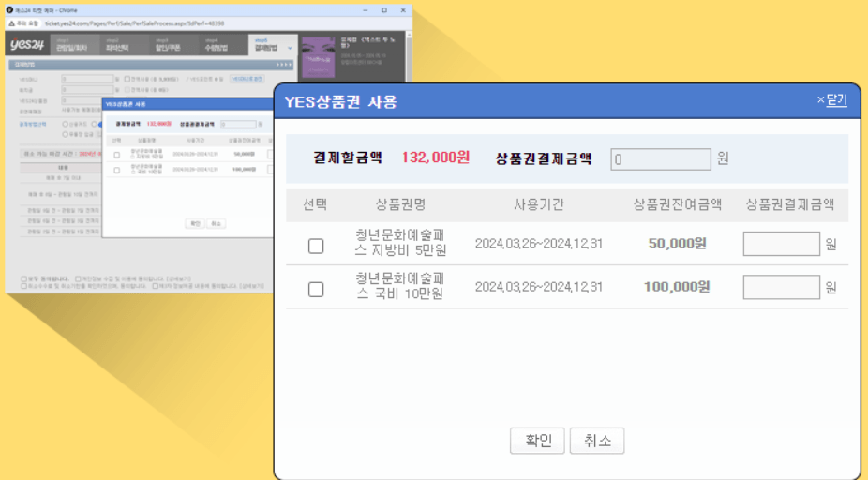
Task: Click the 100,000원 remaining balance in enlarged popup
Action: pos(677,286)
